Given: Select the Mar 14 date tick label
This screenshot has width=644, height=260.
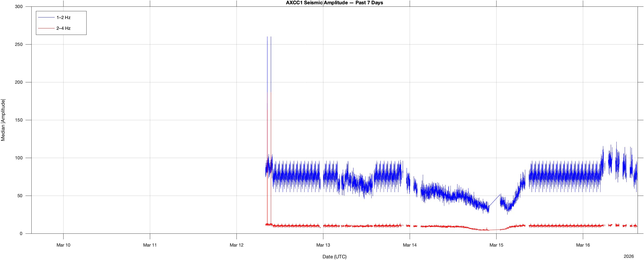Looking at the screenshot, I should (x=410, y=245).
